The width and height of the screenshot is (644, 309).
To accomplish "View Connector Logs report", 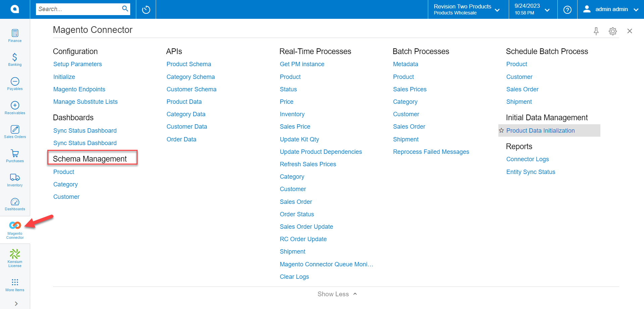I will point(527,159).
